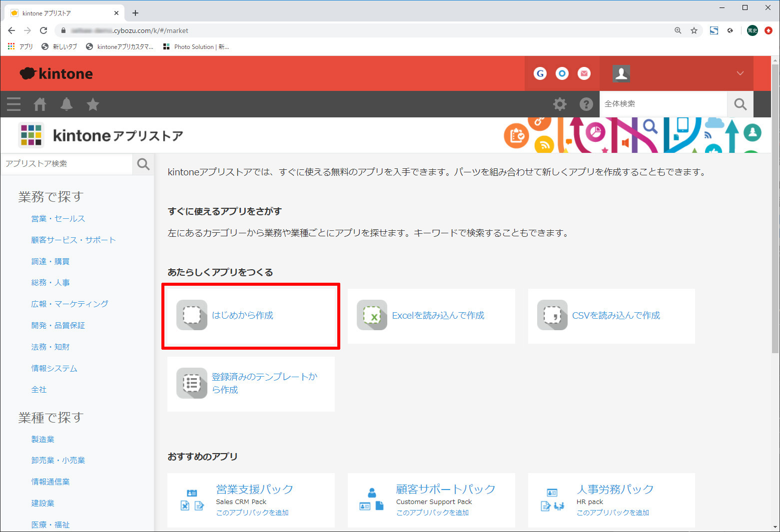Go back with the browser back arrow
Viewport: 780px width, 532px height.
coord(11,30)
